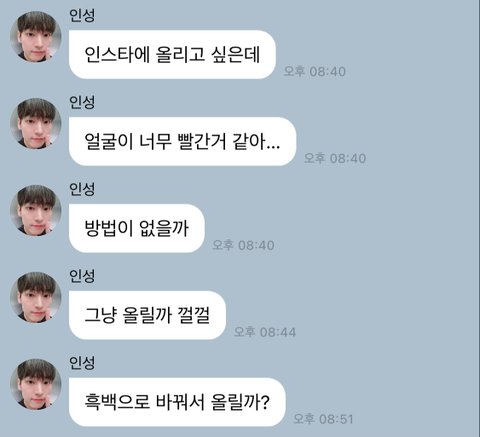
Task: Tap the 인성 label above '그냥 올릴까 껄껄'
Action: pyautogui.click(x=82, y=276)
